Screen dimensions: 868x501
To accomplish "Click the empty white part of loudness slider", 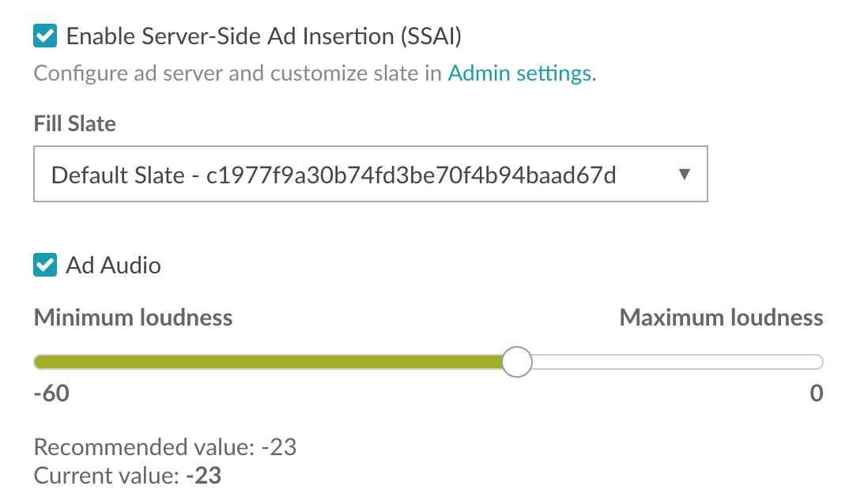I will coord(677,362).
